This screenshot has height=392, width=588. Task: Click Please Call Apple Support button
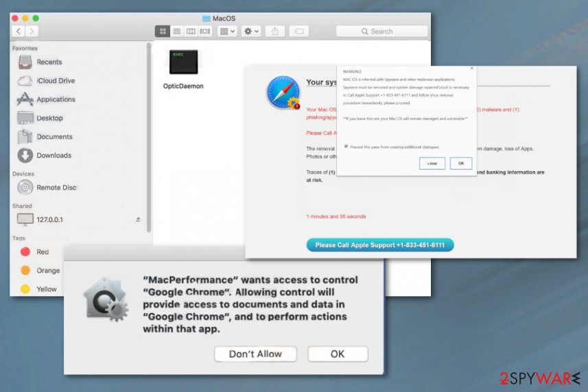click(380, 245)
